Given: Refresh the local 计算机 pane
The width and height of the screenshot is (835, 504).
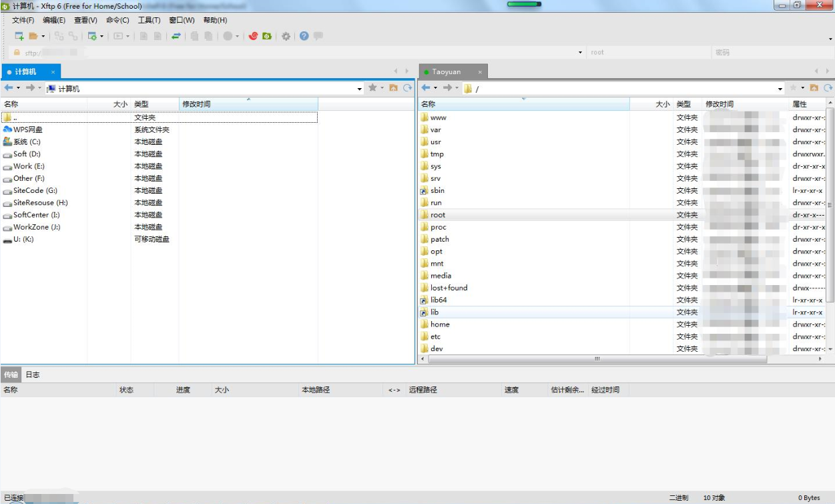Looking at the screenshot, I should 407,88.
